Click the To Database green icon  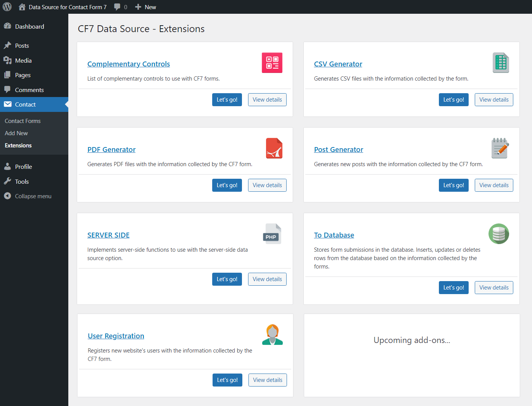(499, 234)
